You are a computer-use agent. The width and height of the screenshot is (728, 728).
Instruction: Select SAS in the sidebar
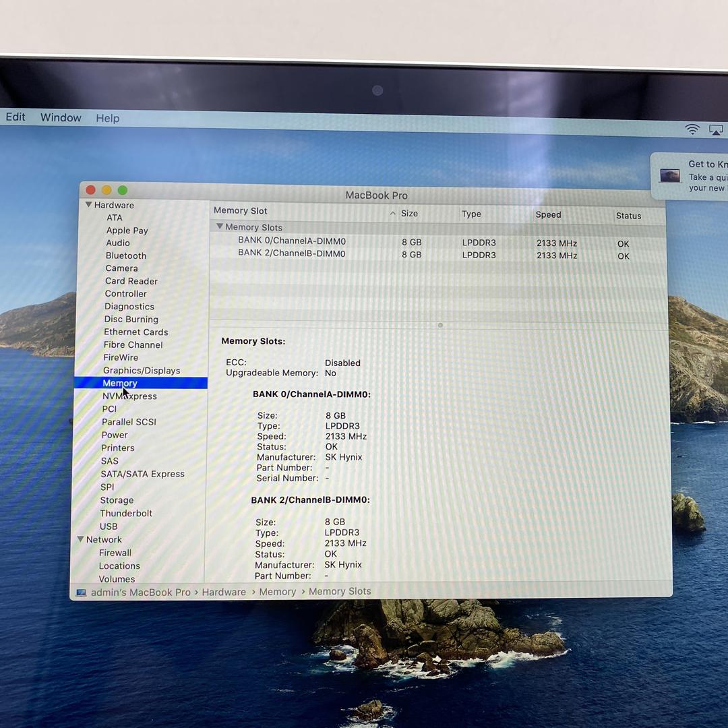[x=110, y=461]
